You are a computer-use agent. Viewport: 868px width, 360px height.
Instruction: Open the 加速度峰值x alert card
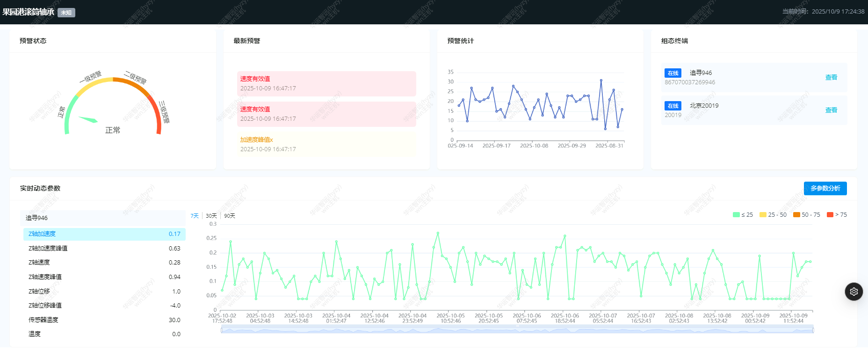pos(326,144)
